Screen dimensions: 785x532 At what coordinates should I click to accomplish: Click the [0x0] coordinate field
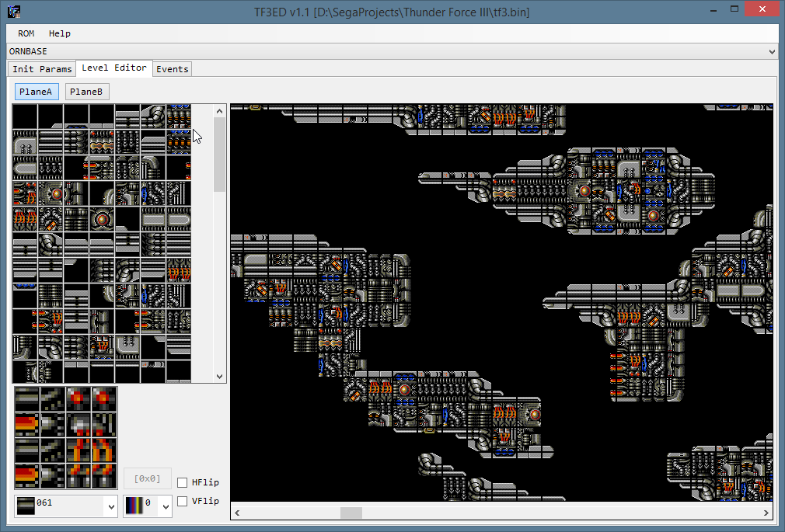pyautogui.click(x=147, y=478)
